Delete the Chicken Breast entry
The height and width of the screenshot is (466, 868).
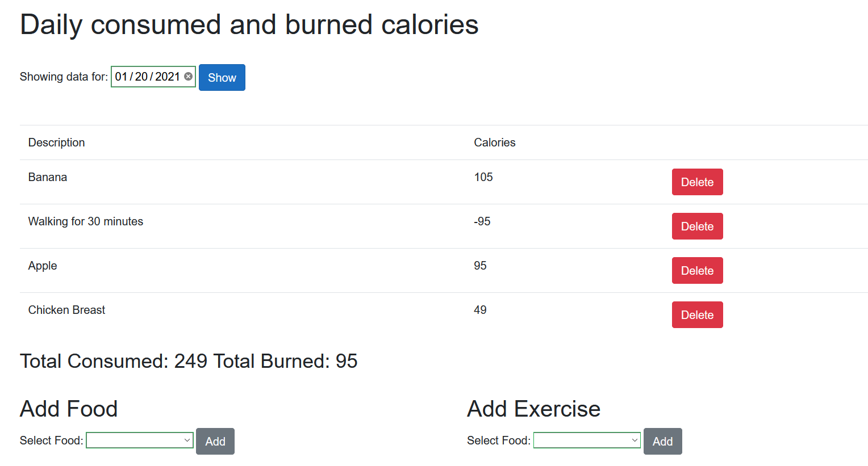coord(697,315)
